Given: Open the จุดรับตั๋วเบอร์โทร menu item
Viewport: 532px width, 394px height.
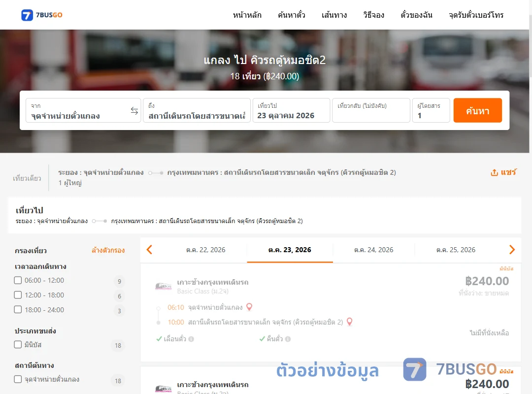Looking at the screenshot, I should point(476,15).
